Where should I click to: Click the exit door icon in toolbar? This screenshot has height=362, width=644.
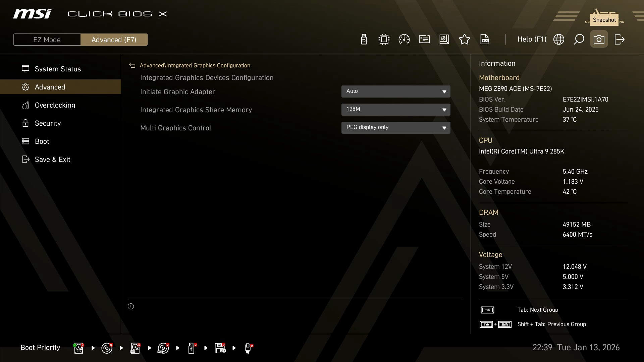(x=619, y=40)
